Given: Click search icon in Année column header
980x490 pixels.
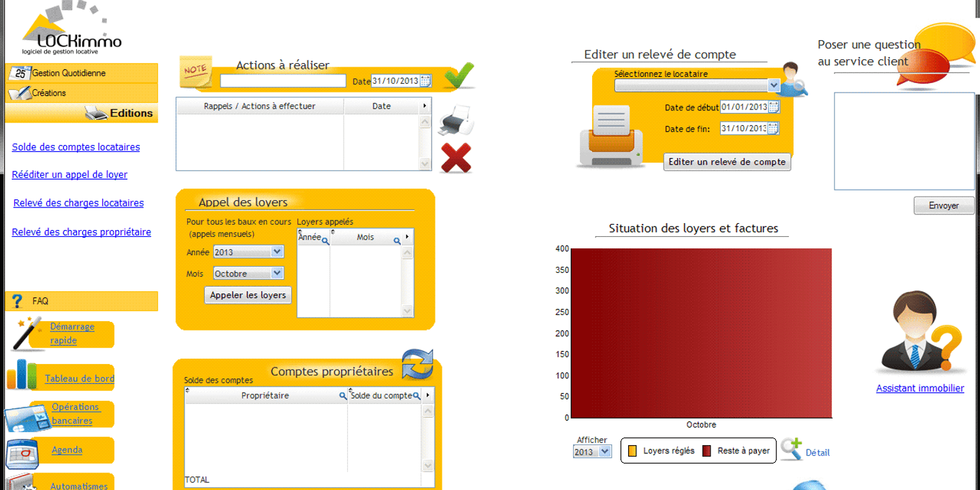Looking at the screenshot, I should [325, 241].
